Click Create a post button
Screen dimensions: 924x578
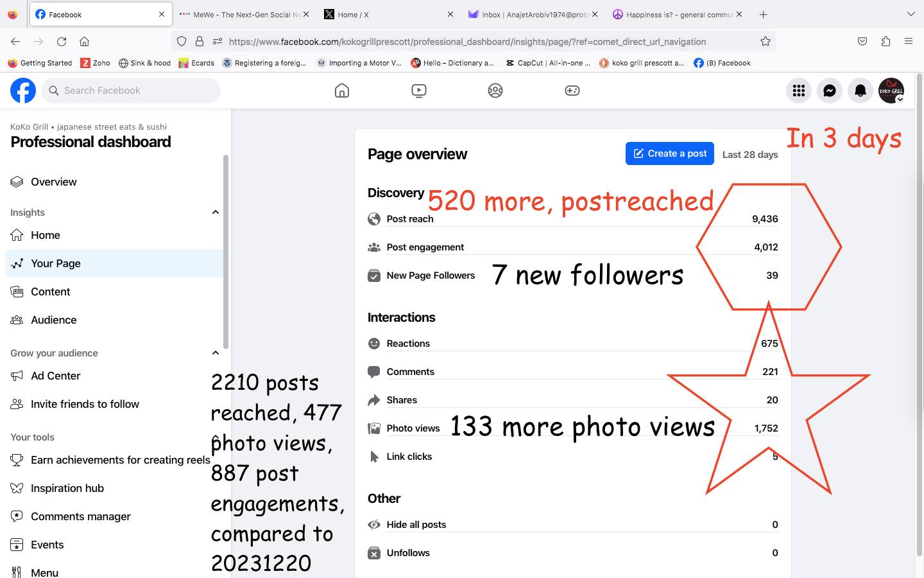pos(670,153)
